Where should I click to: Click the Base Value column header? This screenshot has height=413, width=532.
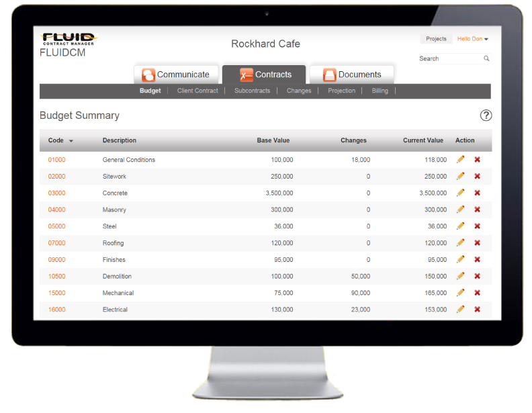273,140
